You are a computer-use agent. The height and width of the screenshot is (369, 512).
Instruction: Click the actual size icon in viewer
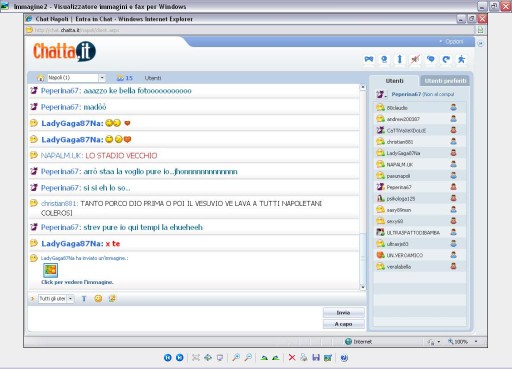tap(208, 358)
